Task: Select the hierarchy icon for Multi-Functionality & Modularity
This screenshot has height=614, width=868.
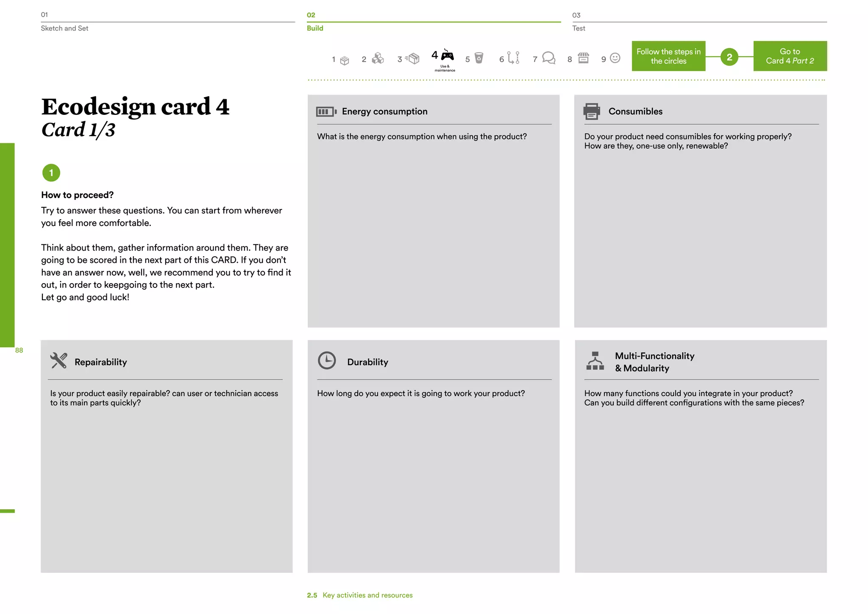Action: 595,361
